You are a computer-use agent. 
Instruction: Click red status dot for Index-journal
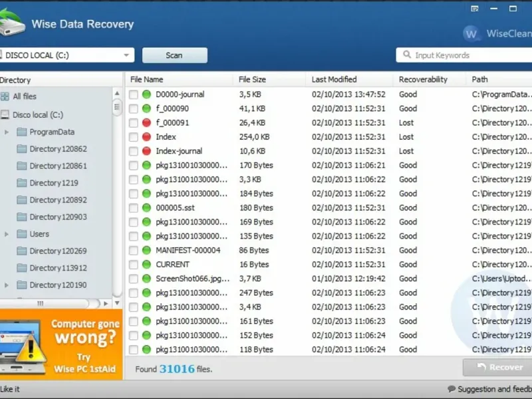146,151
